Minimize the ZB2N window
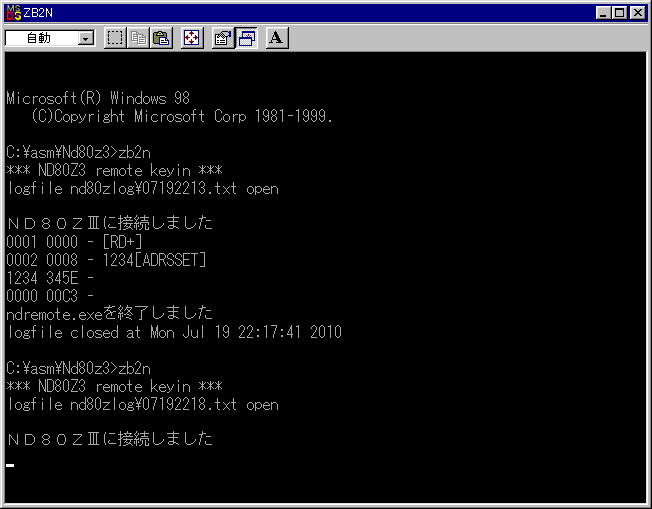The height and width of the screenshot is (509, 652). coord(603,13)
